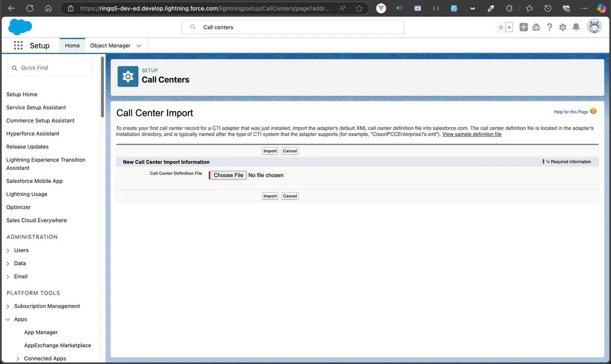Bookmark this page with the star icon

(359, 8)
